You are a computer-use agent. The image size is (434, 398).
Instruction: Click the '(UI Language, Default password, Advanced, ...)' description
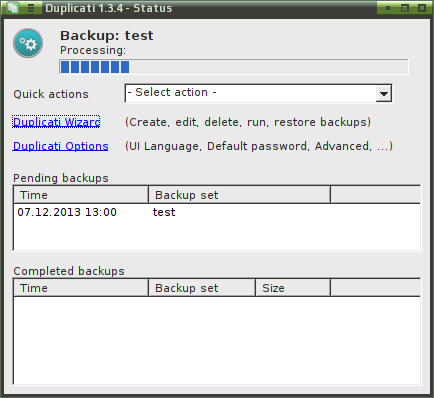coord(259,146)
